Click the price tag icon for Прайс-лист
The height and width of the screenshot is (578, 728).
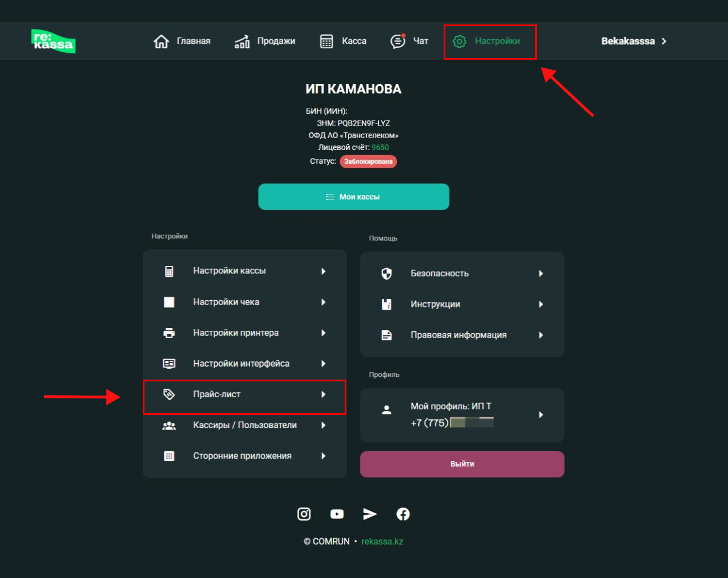pyautogui.click(x=169, y=394)
